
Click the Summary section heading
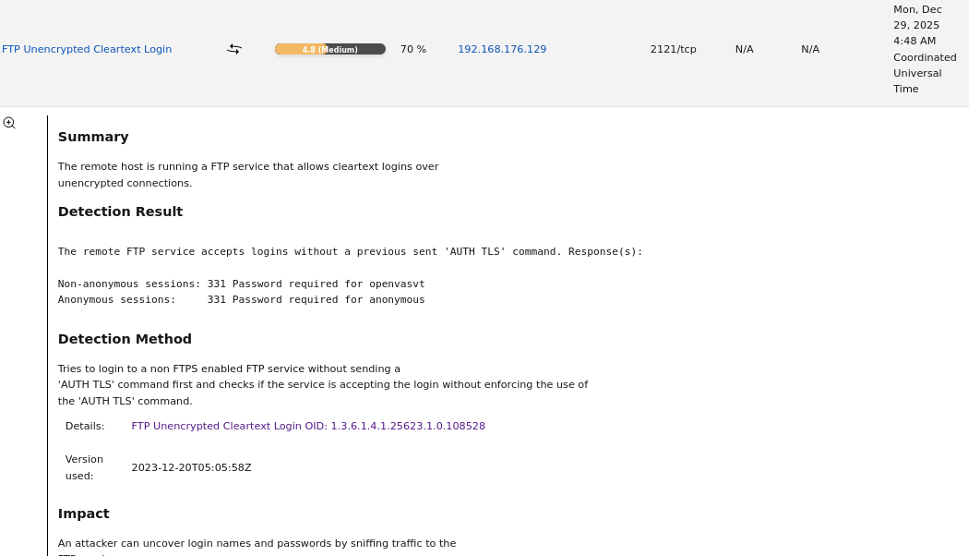(x=93, y=137)
